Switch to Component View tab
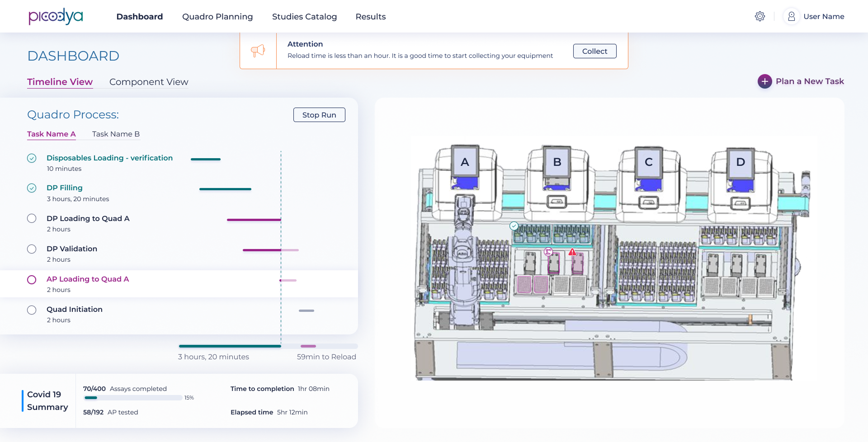The image size is (868, 442). point(149,82)
